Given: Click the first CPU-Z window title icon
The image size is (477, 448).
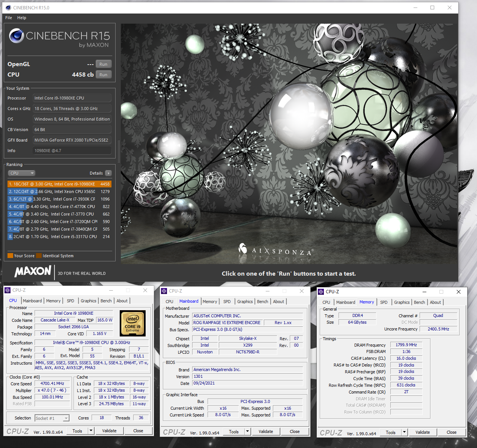Looking at the screenshot, I should tap(8, 290).
